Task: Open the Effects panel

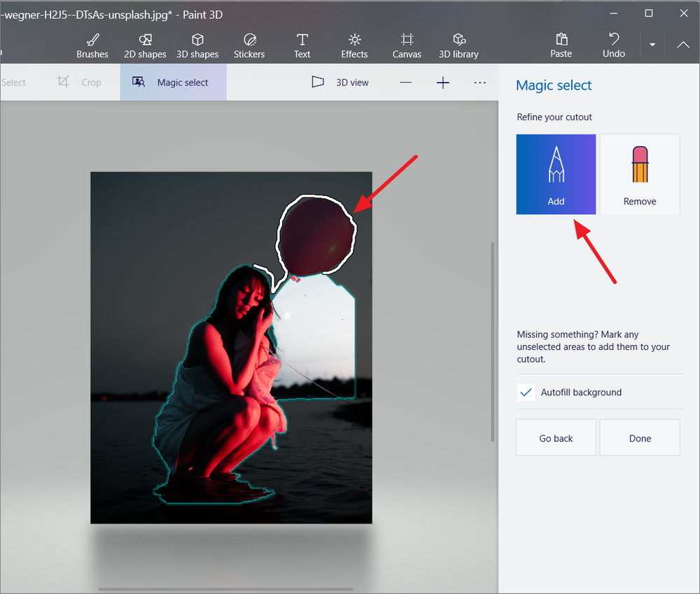Action: [x=354, y=45]
